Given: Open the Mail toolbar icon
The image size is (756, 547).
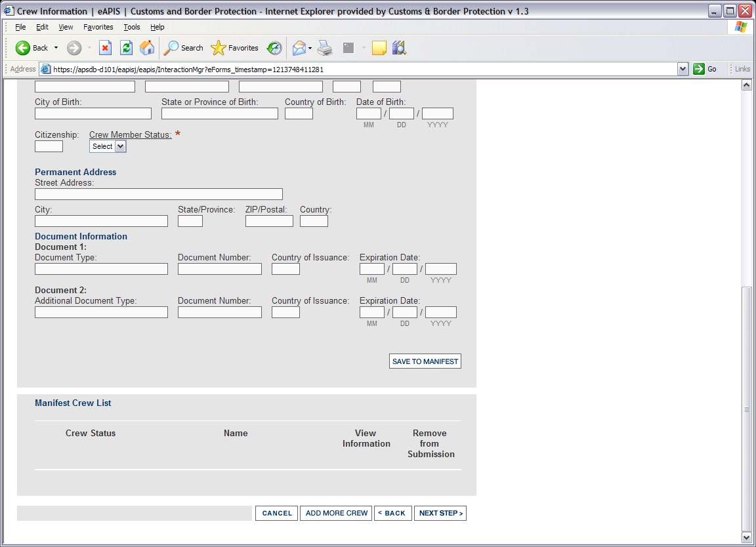Looking at the screenshot, I should (x=299, y=48).
